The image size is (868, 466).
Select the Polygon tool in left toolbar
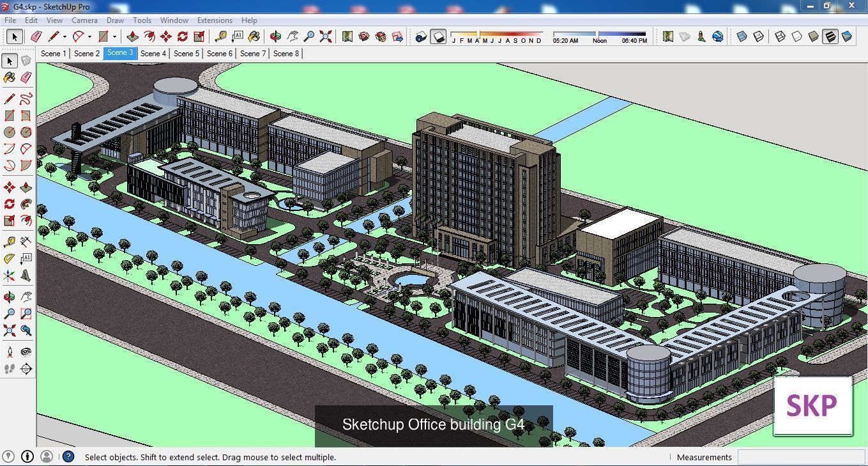pyautogui.click(x=26, y=132)
